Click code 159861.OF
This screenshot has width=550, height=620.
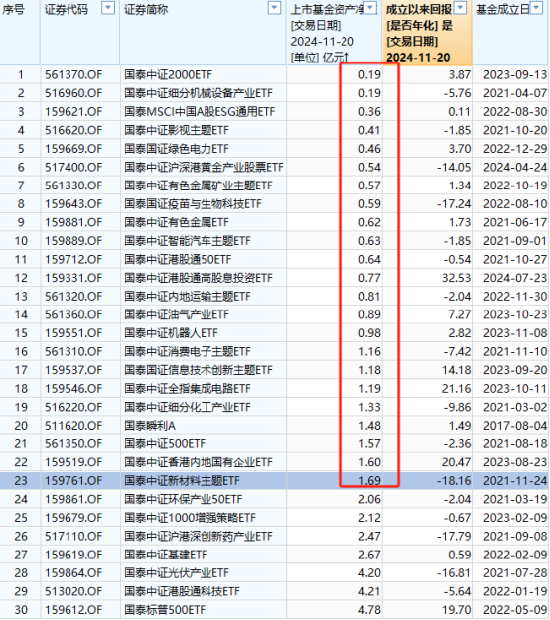(x=74, y=499)
